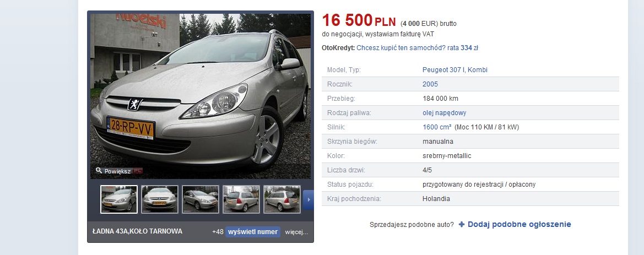Advance thumbnails with the blue arrow button
The width and height of the screenshot is (644, 255).
point(308,200)
